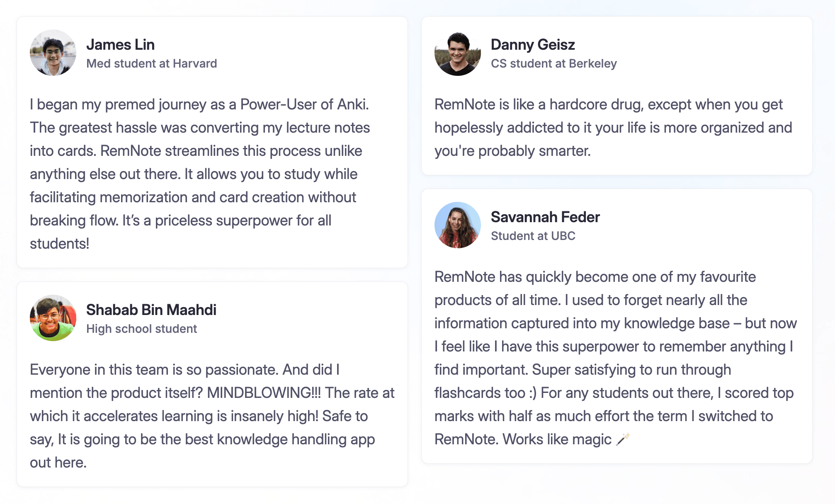
Task: Click the Shabab Bin Maahdi name
Action: pos(151,310)
